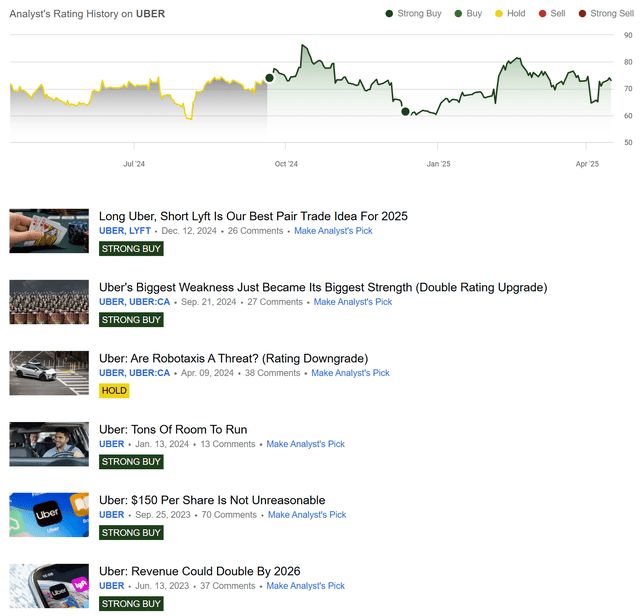Viewport: 640px width, 616px height.
Task: Click the Jan '25 axis label
Action: point(438,164)
